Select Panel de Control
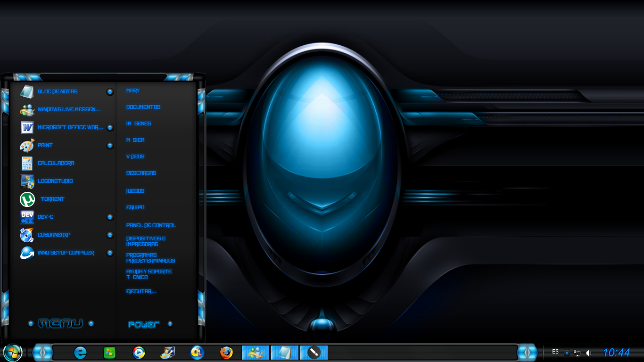Screen dimensions: 644x362 (x=150, y=225)
